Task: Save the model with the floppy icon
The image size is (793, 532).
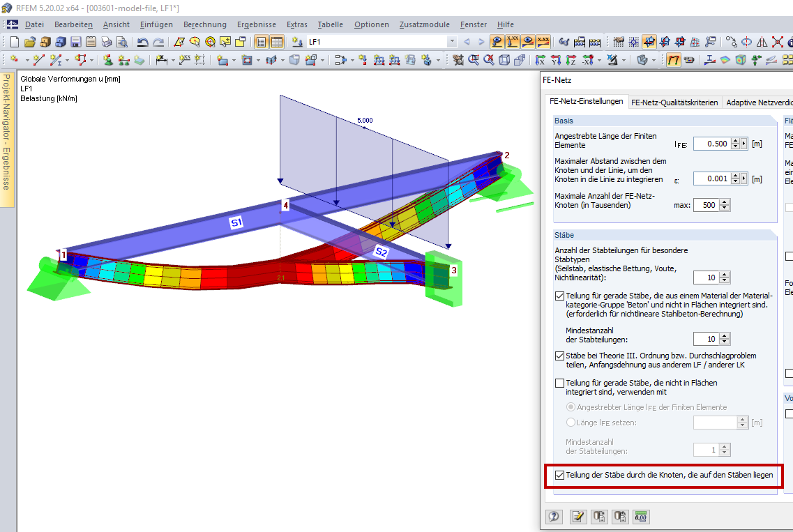Action: pos(76,42)
